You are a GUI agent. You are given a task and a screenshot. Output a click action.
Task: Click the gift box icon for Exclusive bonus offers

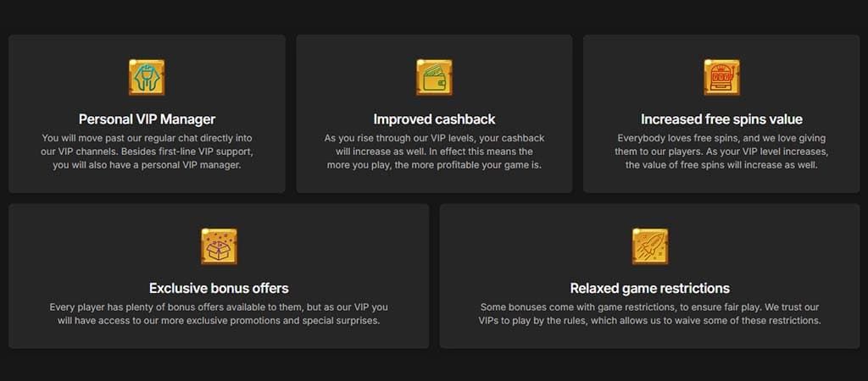(x=219, y=246)
